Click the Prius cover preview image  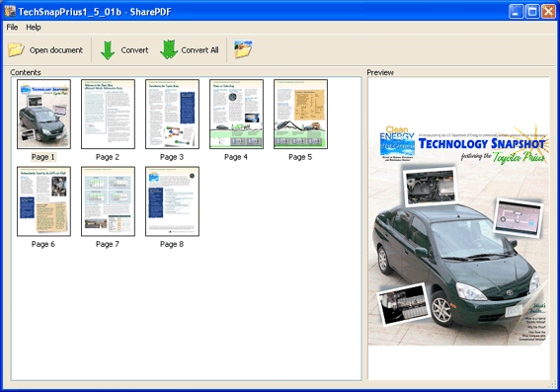(x=459, y=235)
